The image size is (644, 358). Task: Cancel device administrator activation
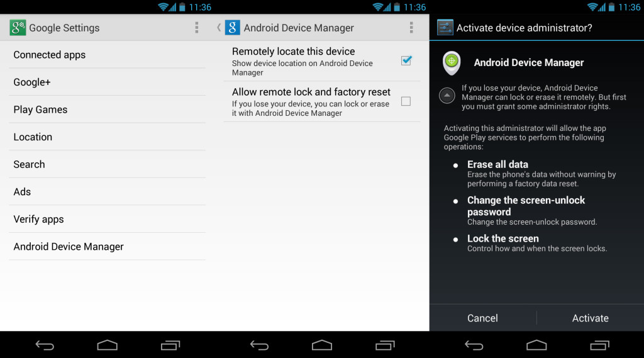pos(482,318)
